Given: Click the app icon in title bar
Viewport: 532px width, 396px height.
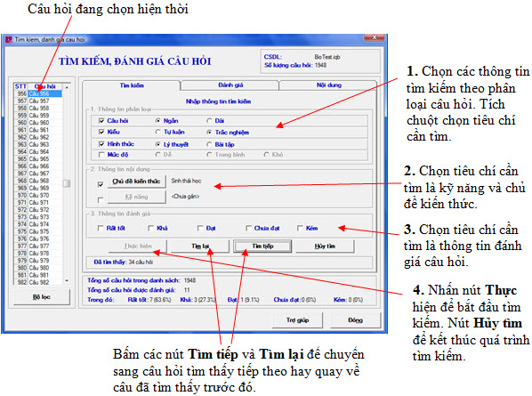Looking at the screenshot, I should (9, 39).
